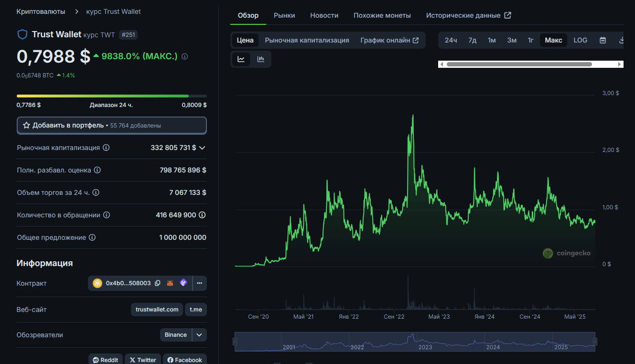Open the X Twitter link
The width and height of the screenshot is (635, 364).
(x=143, y=360)
